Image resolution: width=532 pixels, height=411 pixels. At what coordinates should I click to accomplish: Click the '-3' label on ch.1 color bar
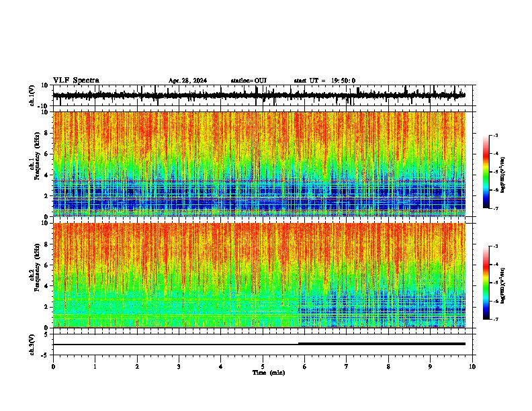point(496,135)
